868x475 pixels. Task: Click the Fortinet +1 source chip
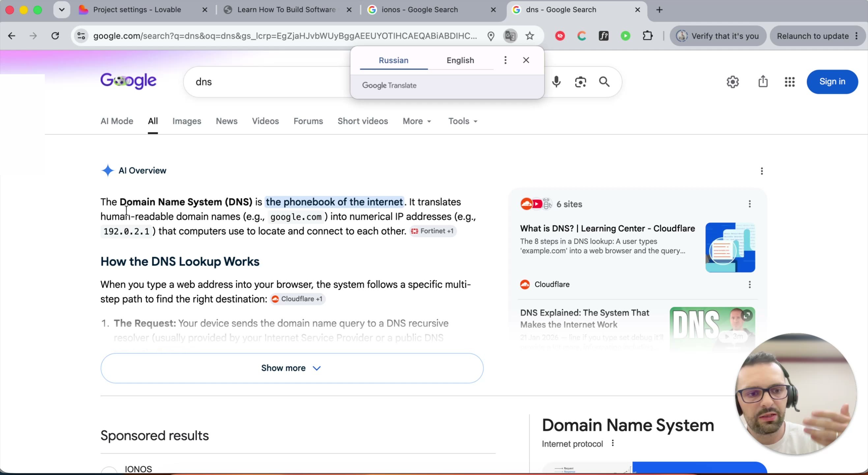click(x=433, y=231)
